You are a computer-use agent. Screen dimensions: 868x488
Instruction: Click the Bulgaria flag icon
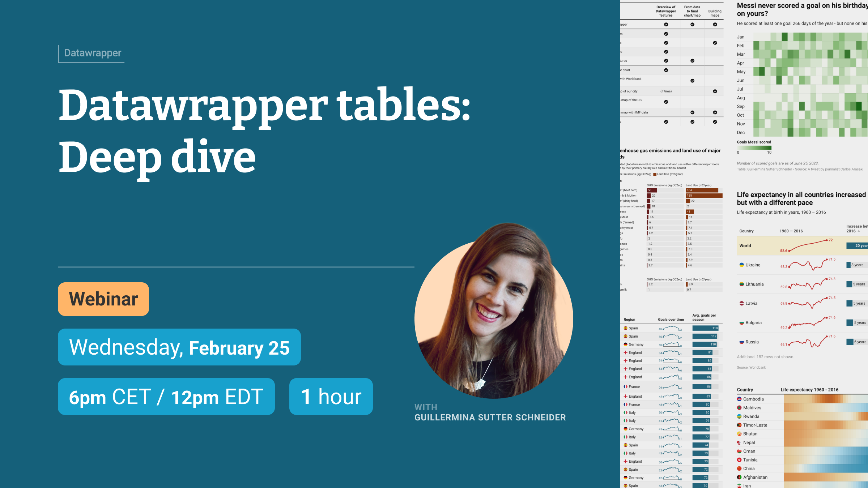point(741,323)
